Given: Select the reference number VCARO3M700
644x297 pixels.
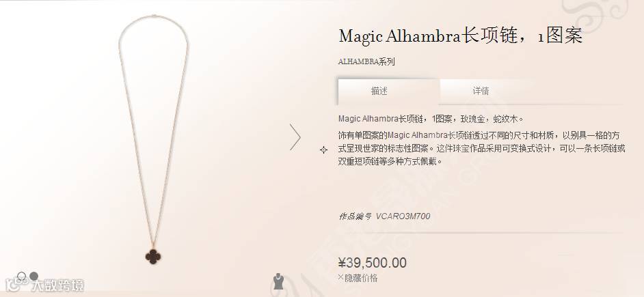Looking at the screenshot, I should click(403, 216).
